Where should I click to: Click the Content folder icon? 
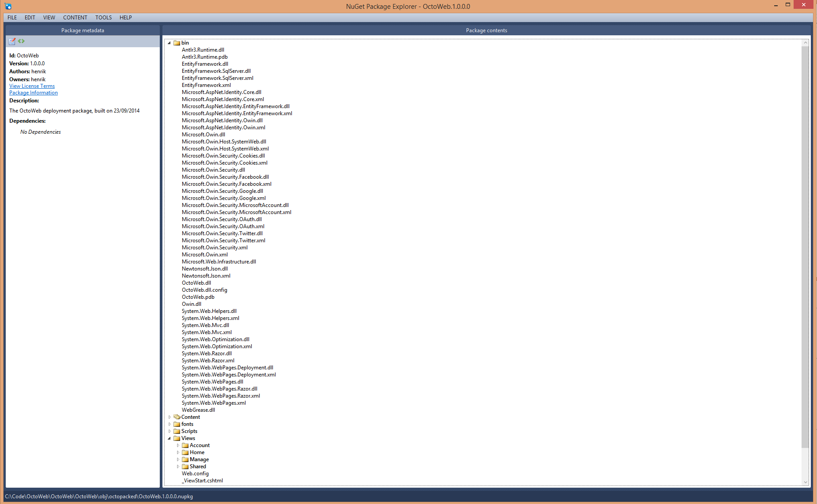click(177, 417)
